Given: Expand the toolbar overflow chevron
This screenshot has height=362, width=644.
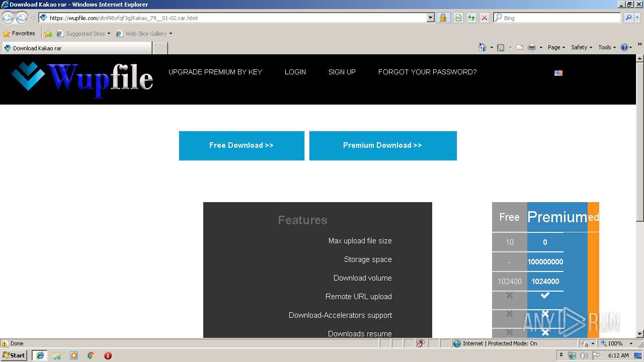Looking at the screenshot, I should click(639, 44).
